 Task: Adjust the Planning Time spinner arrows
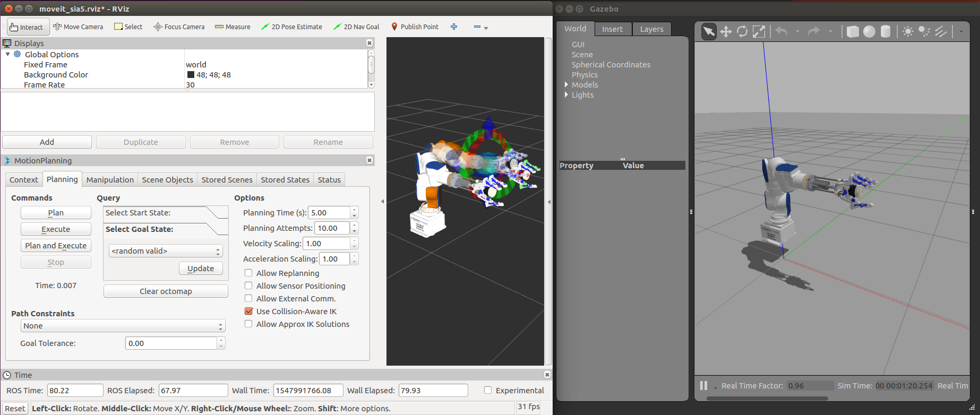[x=355, y=213]
